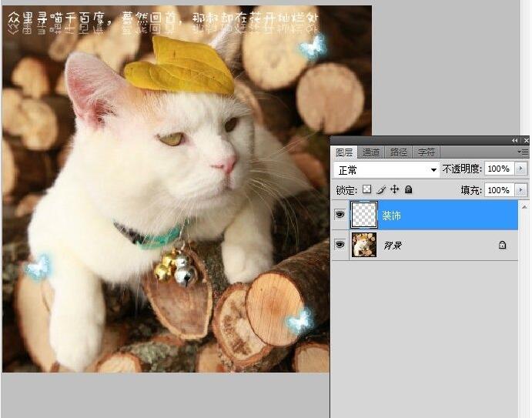Switch to the 路径 (Paths) tab
532x418 pixels.
click(398, 152)
